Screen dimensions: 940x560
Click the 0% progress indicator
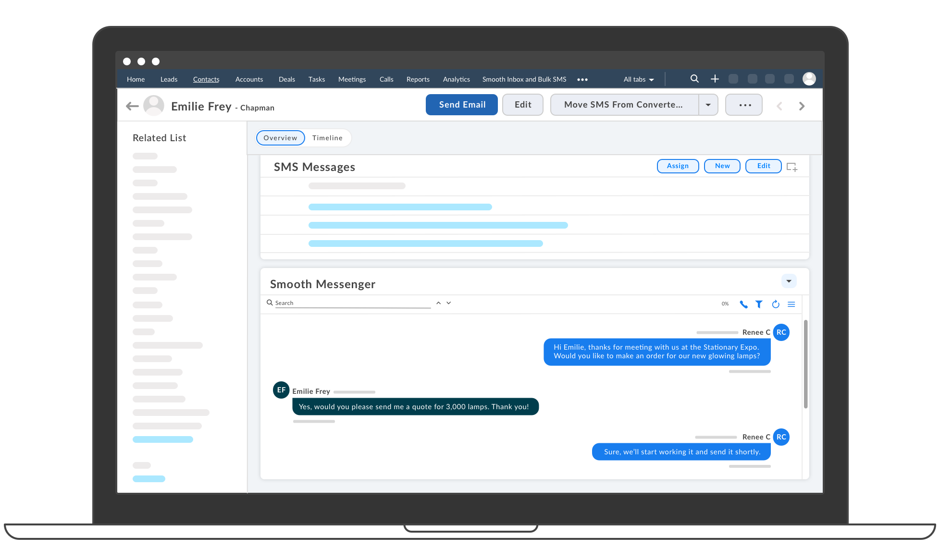[x=725, y=304]
